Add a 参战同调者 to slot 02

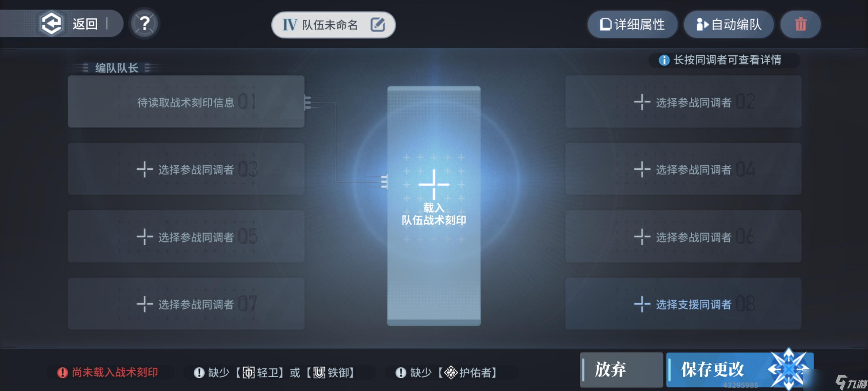tap(683, 101)
